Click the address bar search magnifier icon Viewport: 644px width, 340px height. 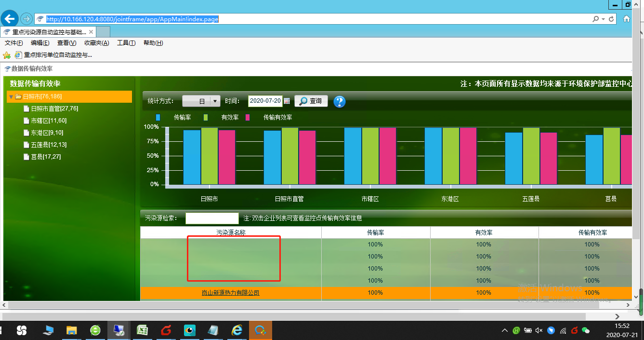[x=596, y=19]
